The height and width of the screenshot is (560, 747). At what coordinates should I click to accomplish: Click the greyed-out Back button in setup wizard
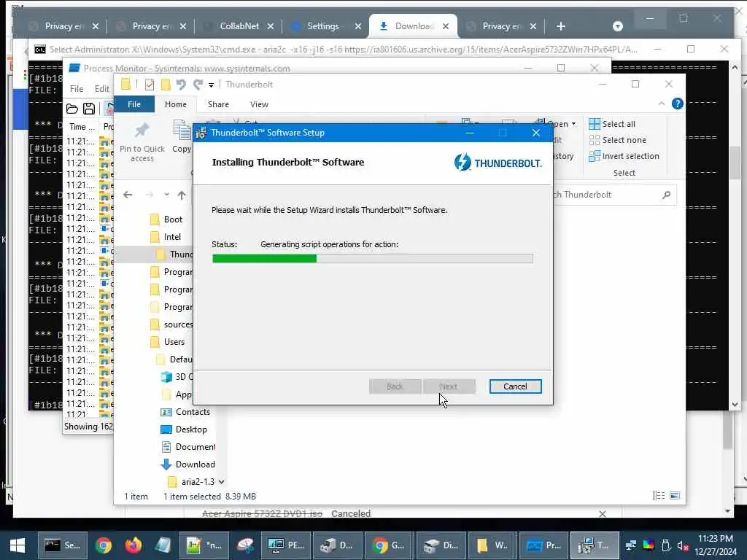[x=395, y=386]
